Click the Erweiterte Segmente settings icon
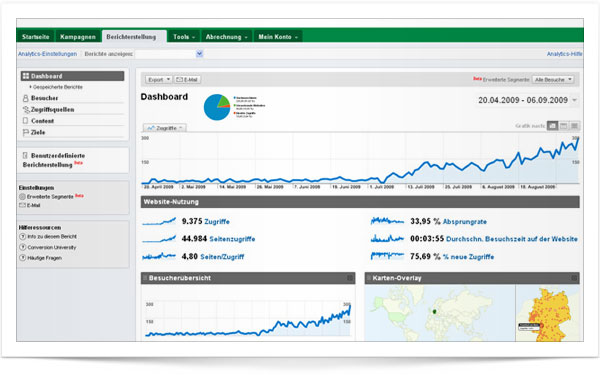This screenshot has height=376, width=600. [x=22, y=197]
